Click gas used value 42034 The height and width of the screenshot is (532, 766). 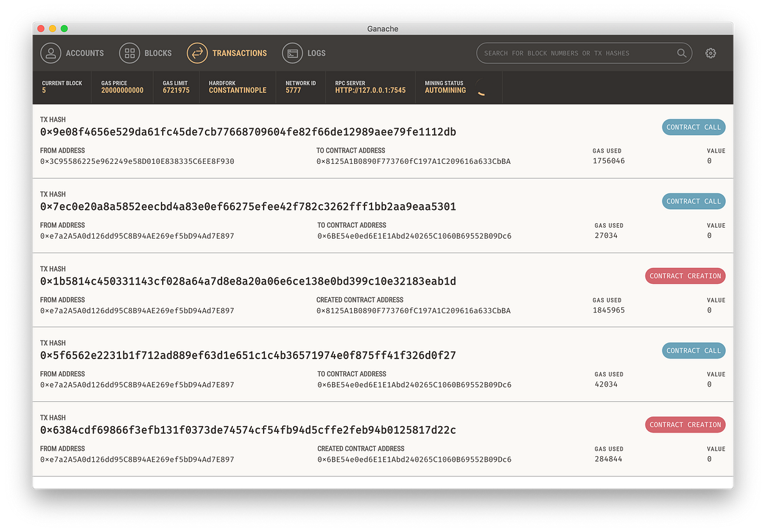click(606, 385)
